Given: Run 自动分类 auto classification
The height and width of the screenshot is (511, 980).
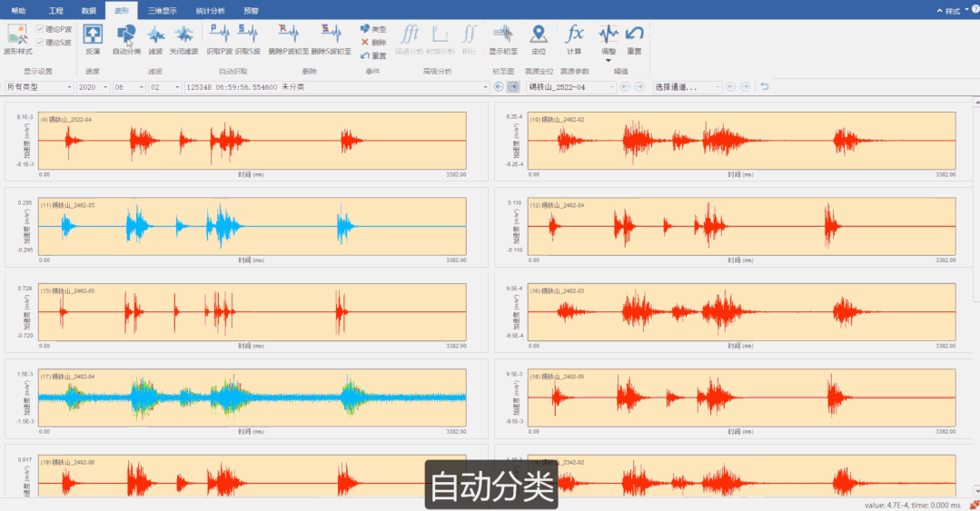Looking at the screenshot, I should pyautogui.click(x=126, y=39).
